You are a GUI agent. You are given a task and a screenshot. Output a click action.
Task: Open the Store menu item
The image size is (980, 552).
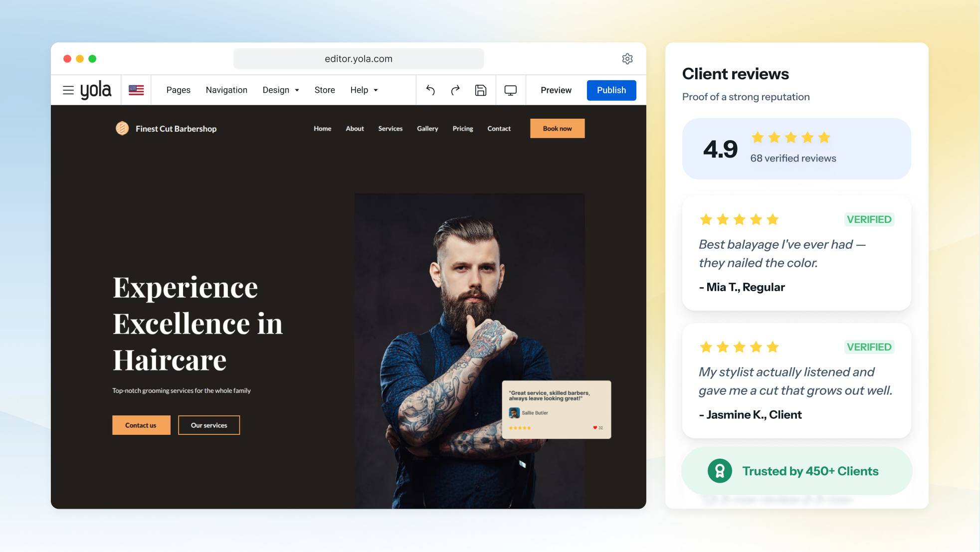(325, 90)
